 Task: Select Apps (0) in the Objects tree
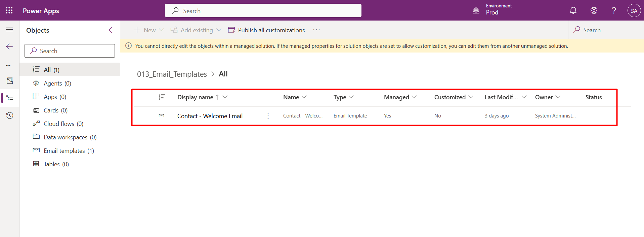click(x=70, y=97)
